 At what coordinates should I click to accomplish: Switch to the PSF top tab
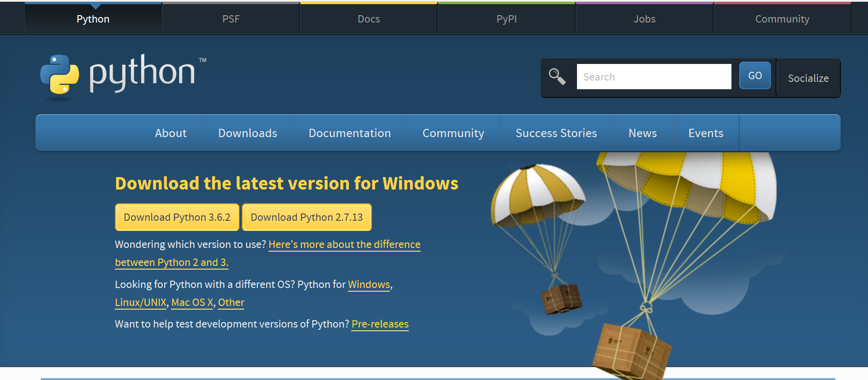click(231, 19)
